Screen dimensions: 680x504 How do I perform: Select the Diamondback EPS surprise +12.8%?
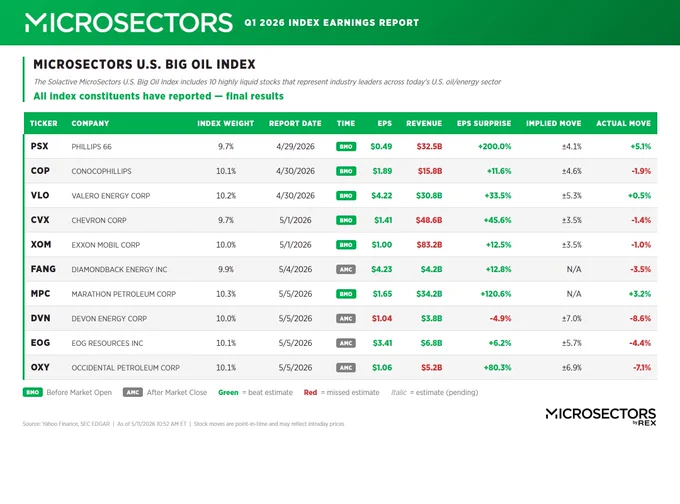click(498, 269)
